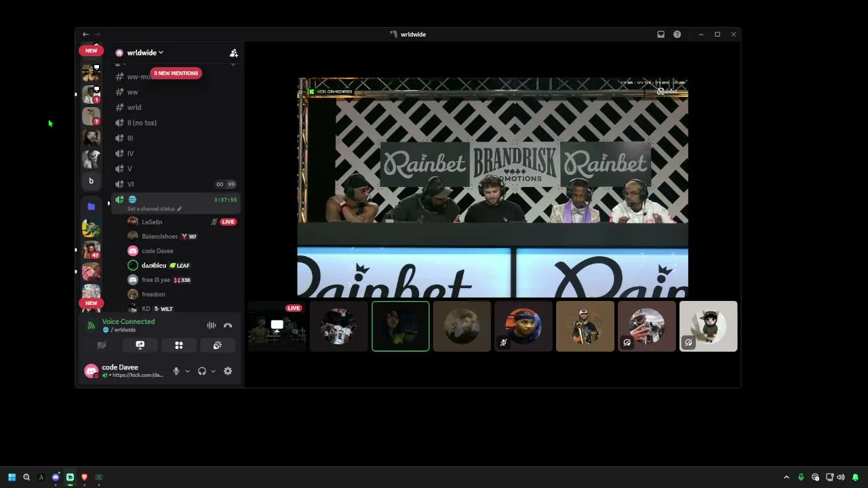The height and width of the screenshot is (488, 868).
Task: Select user danibleu in voice list
Action: coord(154,265)
